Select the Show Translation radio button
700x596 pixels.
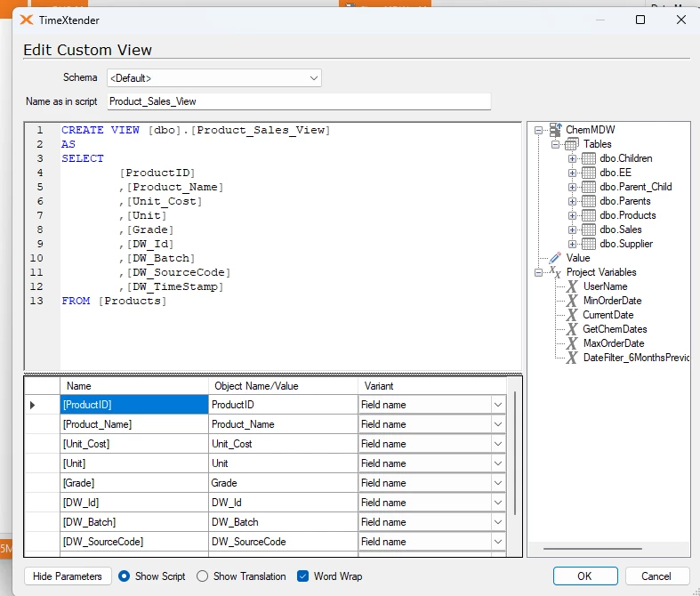pyautogui.click(x=202, y=576)
